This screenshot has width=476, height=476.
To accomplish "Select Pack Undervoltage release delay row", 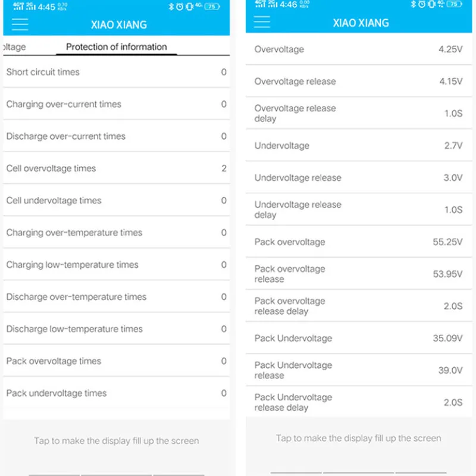I will [359, 402].
